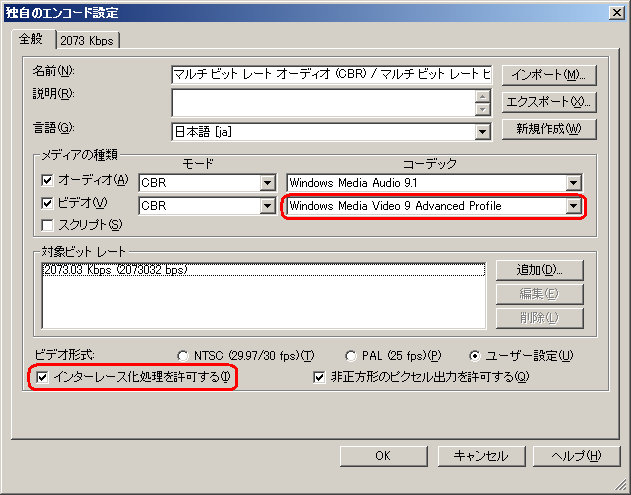This screenshot has width=631, height=495.
Task: Click the audio mode CBR combo box
Action: tap(207, 183)
